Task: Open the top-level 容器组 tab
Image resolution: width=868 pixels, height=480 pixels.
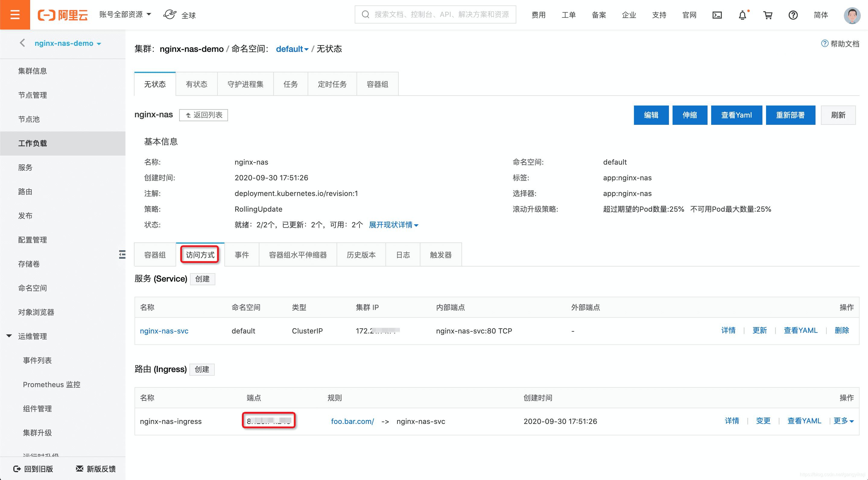Action: pyautogui.click(x=377, y=84)
